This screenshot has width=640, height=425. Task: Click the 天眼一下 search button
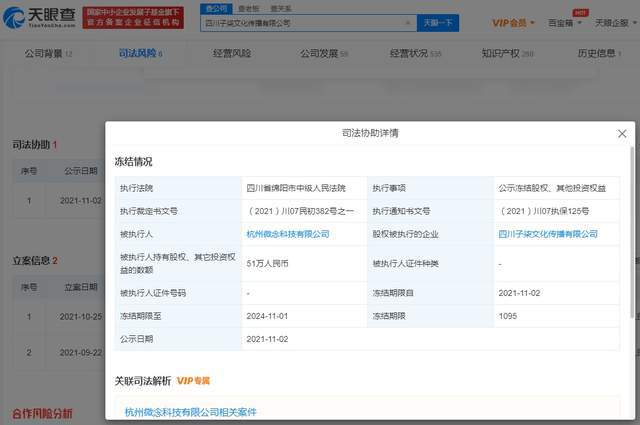[438, 23]
